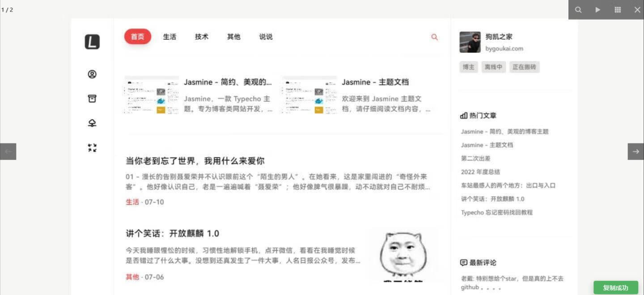
Task: Open the article 讲个笑话：开放麒麟 1.0
Action: (x=172, y=233)
